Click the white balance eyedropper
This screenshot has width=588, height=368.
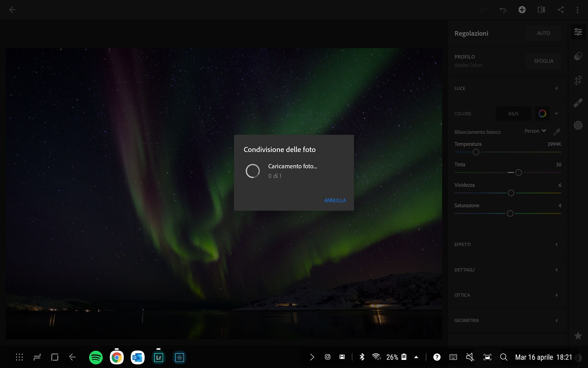click(557, 132)
